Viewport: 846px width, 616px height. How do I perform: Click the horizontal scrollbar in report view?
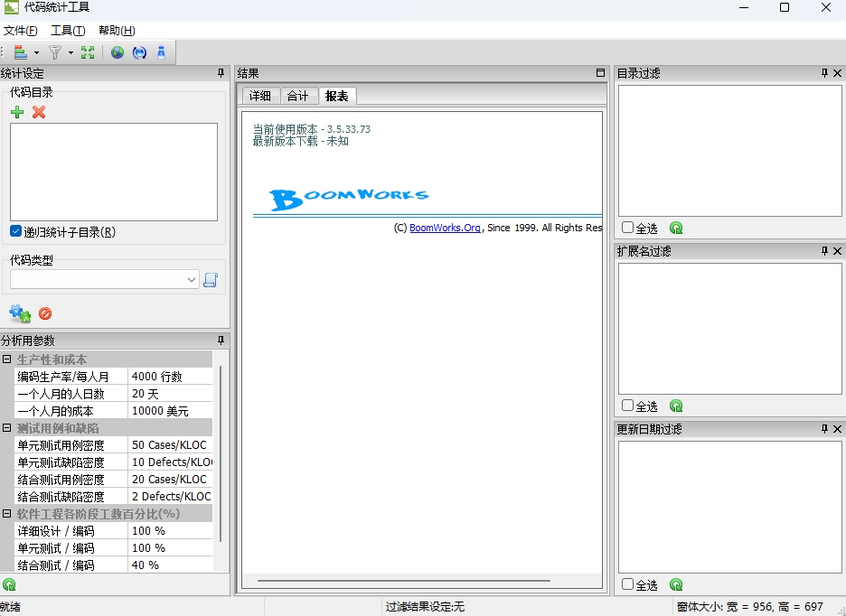(404, 581)
